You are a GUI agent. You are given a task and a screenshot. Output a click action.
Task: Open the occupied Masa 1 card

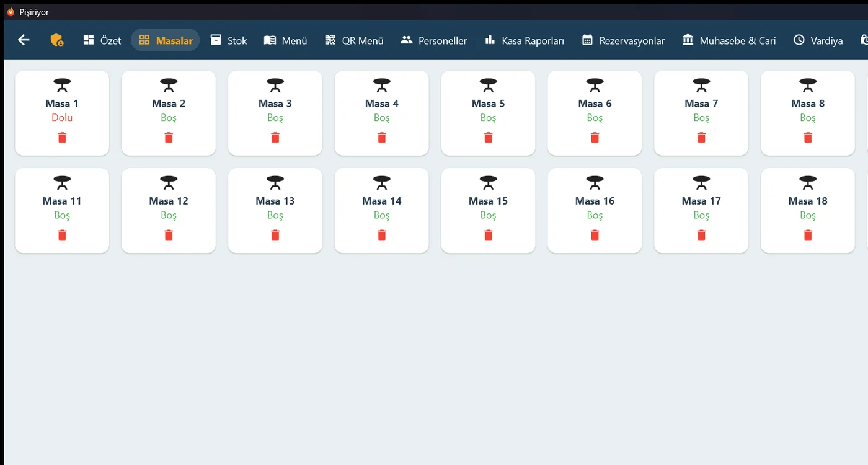(x=62, y=113)
